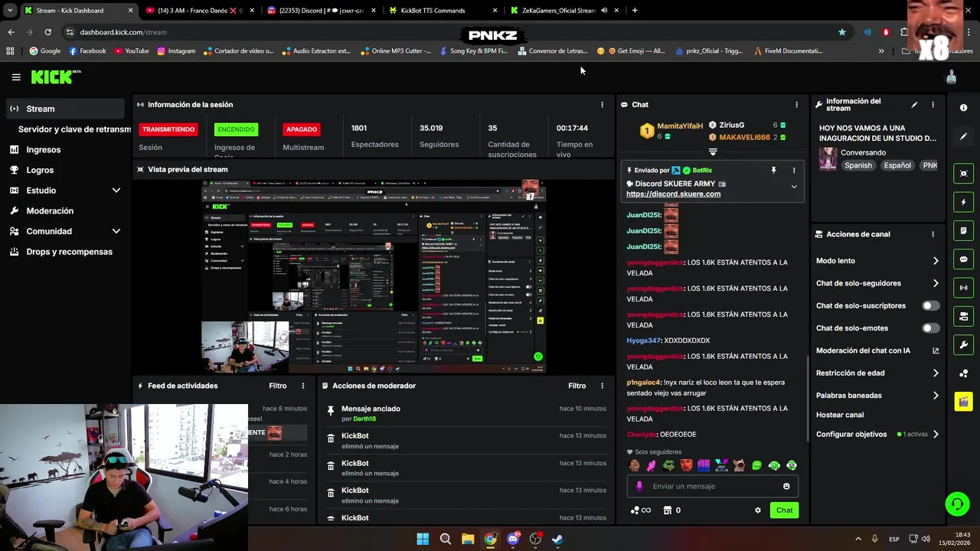The height and width of the screenshot is (551, 980).
Task: Open Moderación del chat con IA external link
Action: [x=936, y=350]
